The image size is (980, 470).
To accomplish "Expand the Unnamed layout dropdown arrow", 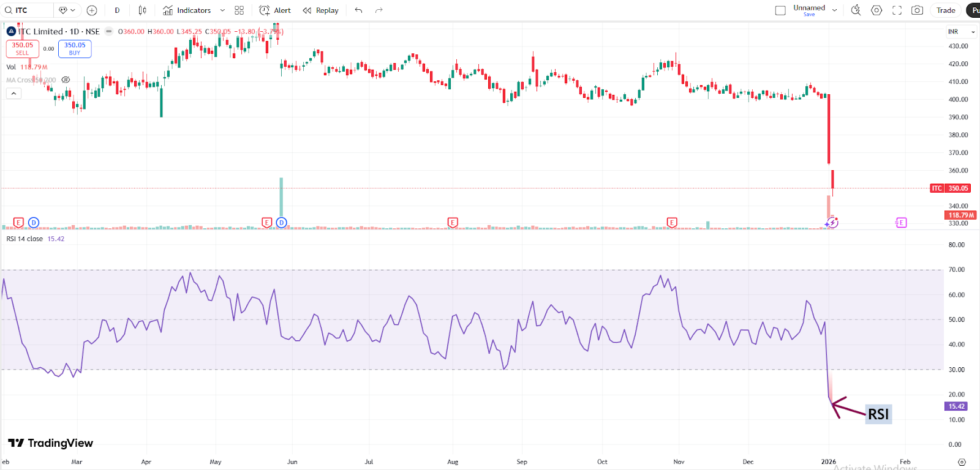I will [834, 10].
